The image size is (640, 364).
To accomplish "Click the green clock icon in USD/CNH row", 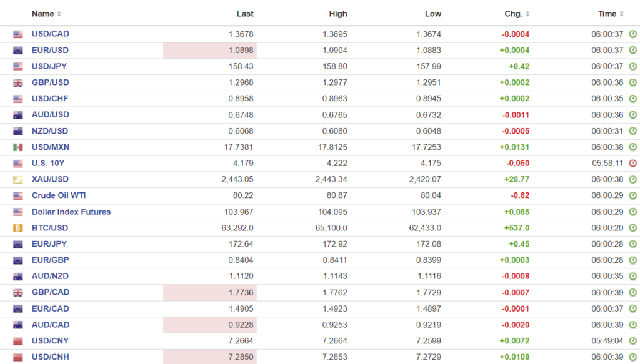I will pos(632,357).
